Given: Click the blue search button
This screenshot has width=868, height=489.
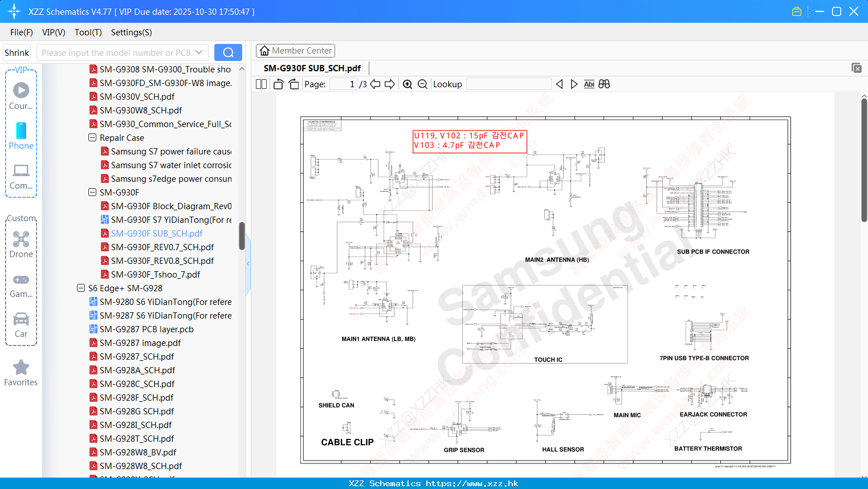Looking at the screenshot, I should pos(228,52).
